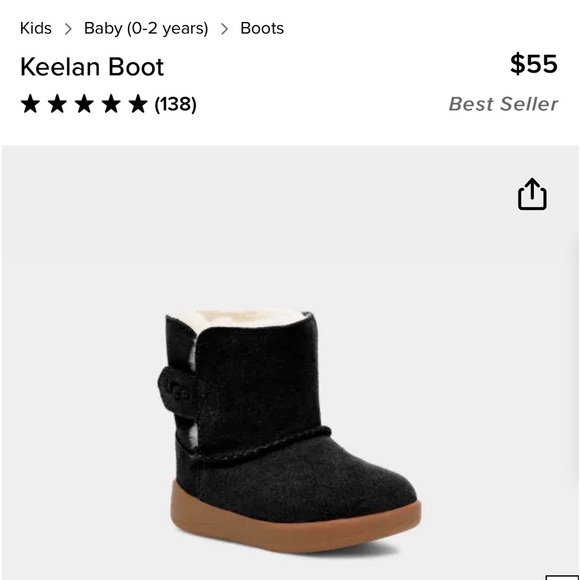Click the fourth rating star
Image resolution: width=580 pixels, height=580 pixels.
[x=111, y=104]
